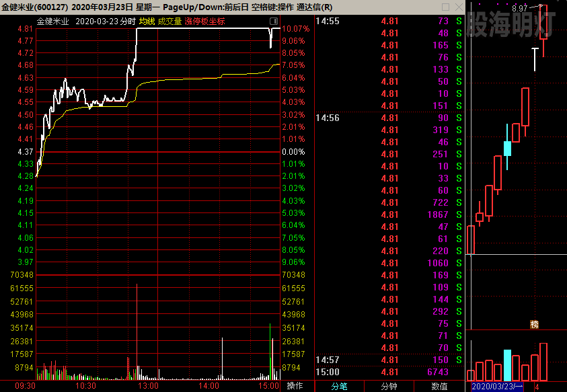Click the 10.07% limit-up percentage label
Viewport: 567px width, 392px height.
click(x=295, y=29)
